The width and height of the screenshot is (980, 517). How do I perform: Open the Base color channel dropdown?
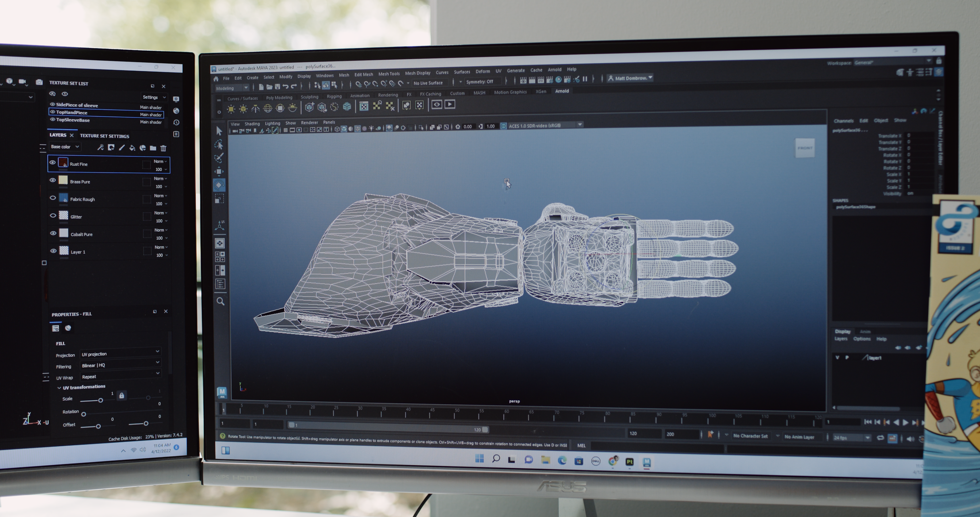(65, 147)
